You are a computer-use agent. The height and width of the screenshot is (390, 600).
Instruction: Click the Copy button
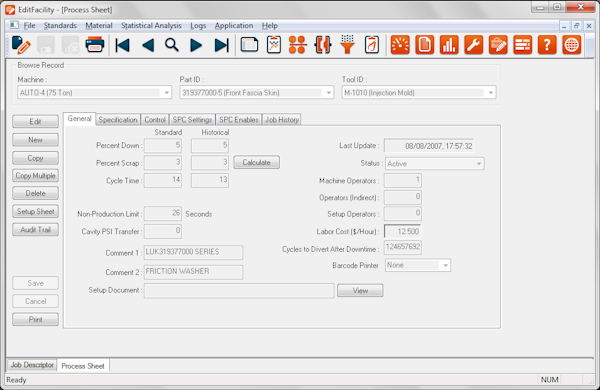click(36, 158)
